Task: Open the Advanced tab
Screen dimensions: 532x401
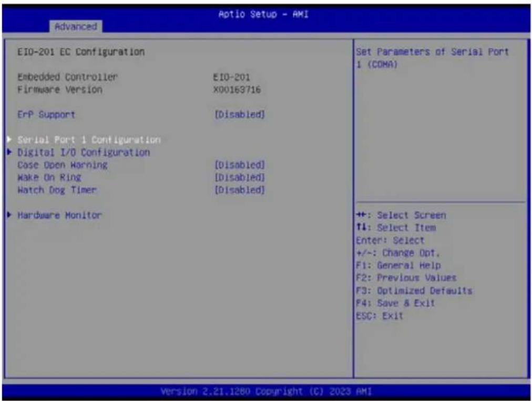Action: point(76,26)
